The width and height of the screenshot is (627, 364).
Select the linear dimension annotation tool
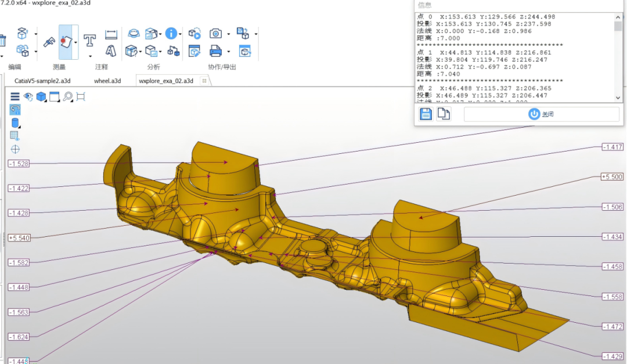pyautogui.click(x=111, y=34)
